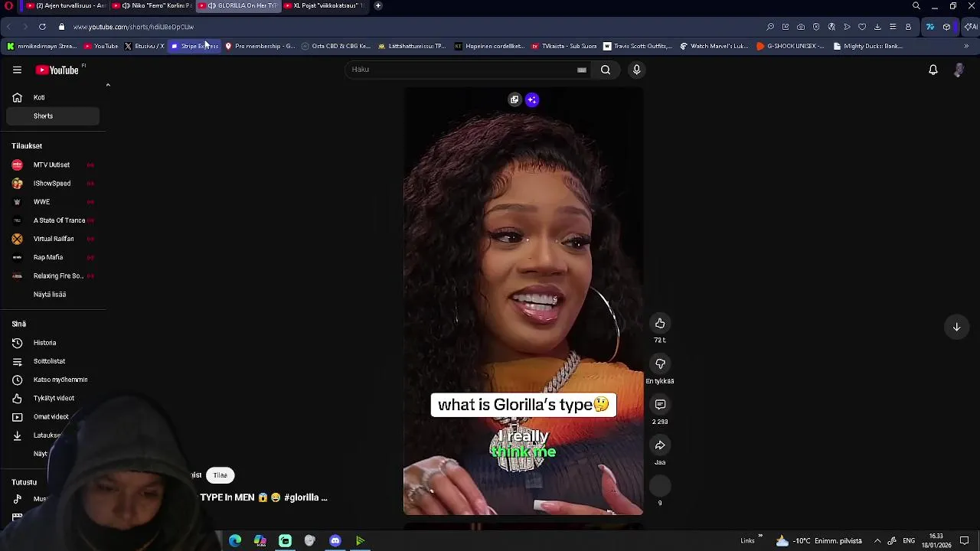This screenshot has height=551, width=980.
Task: Open Tykätyt videot in the sidebar
Action: point(52,399)
